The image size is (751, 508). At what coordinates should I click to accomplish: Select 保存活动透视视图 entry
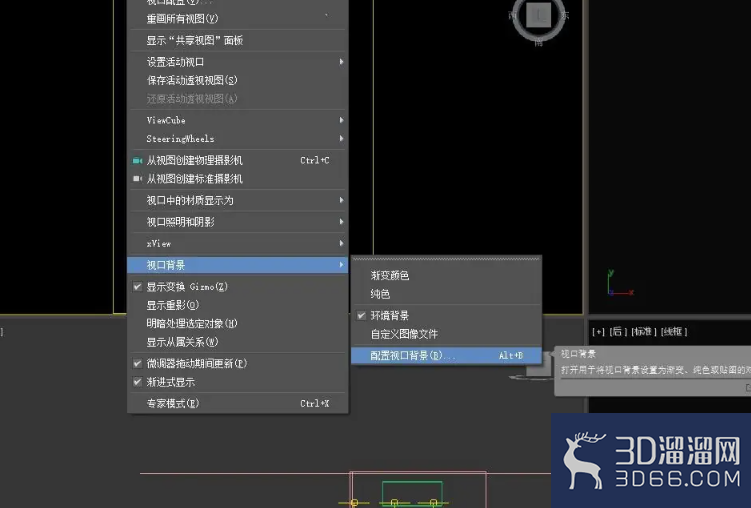click(238, 80)
